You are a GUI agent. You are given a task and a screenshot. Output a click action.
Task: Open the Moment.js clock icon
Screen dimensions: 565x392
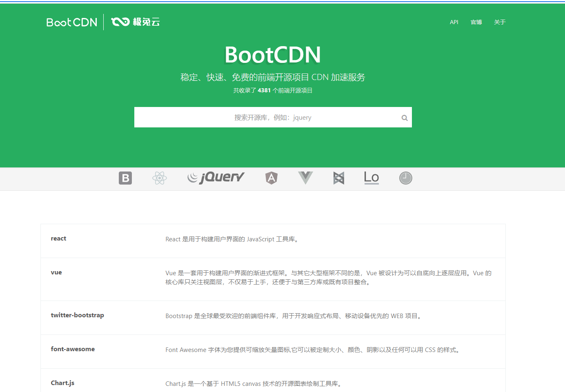pyautogui.click(x=406, y=178)
